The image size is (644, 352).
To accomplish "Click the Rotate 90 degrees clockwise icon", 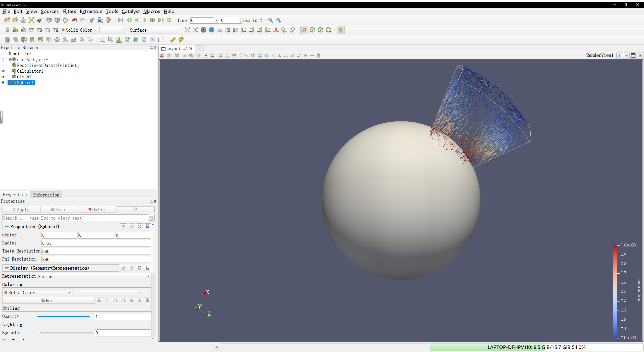I will point(284,30).
